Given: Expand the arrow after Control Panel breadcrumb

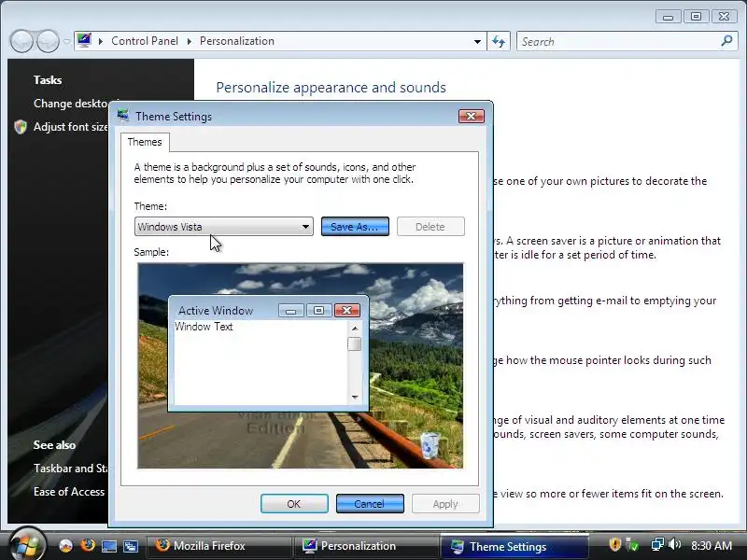Looking at the screenshot, I should [x=190, y=41].
